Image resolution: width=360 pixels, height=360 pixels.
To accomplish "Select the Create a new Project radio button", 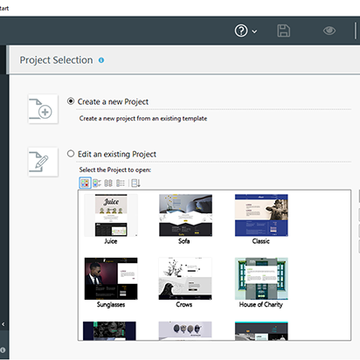I will pos(71,101).
